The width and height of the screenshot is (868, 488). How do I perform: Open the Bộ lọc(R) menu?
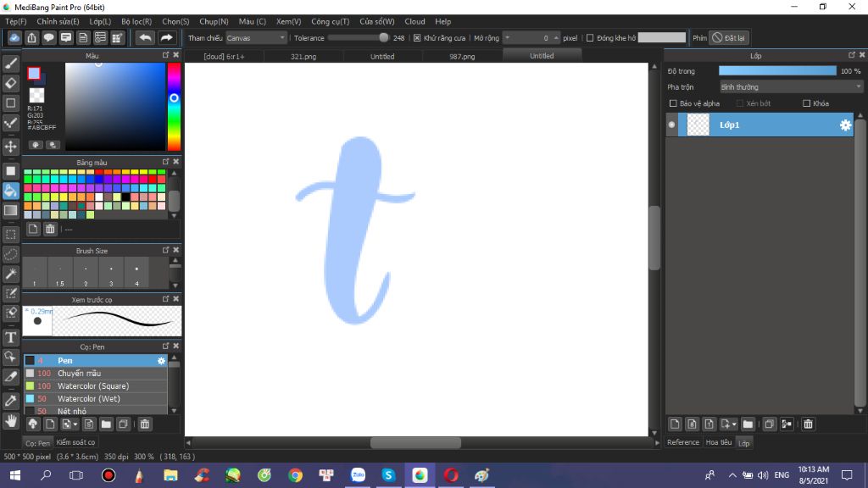click(136, 21)
